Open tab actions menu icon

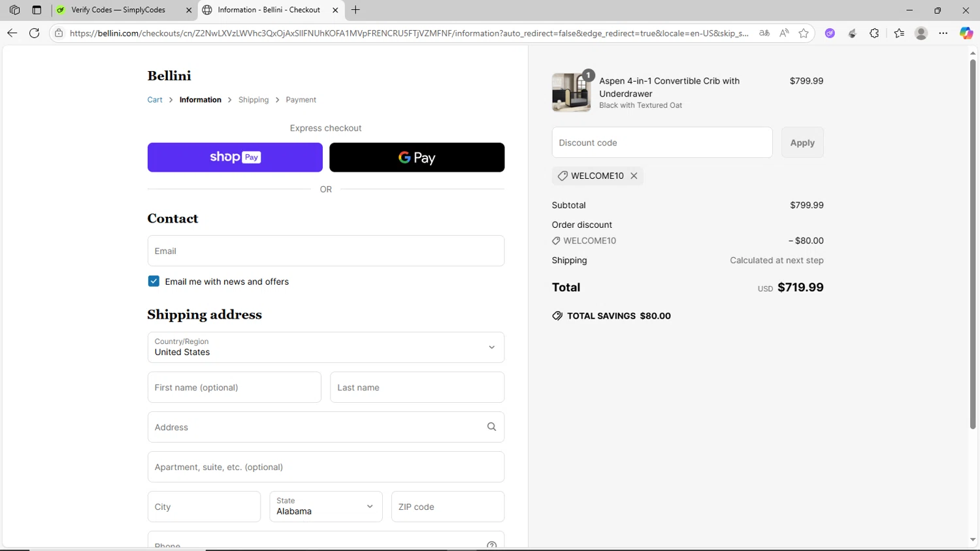(37, 10)
